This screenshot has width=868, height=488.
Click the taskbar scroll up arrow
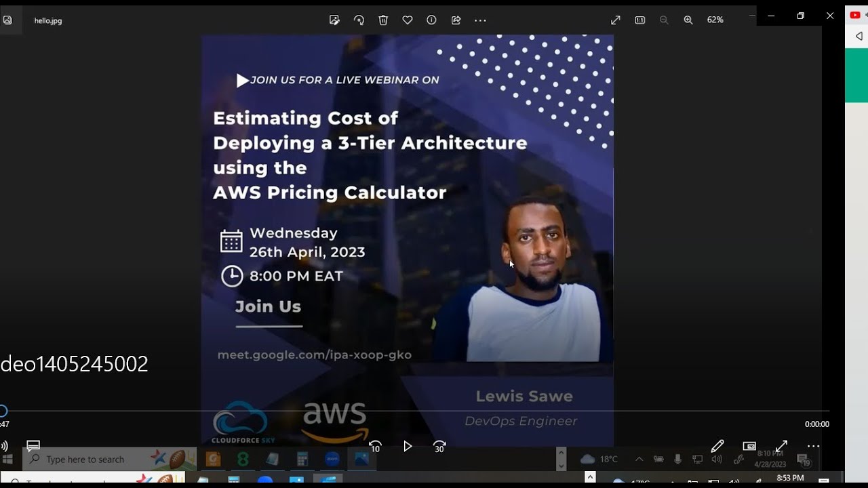(561, 452)
